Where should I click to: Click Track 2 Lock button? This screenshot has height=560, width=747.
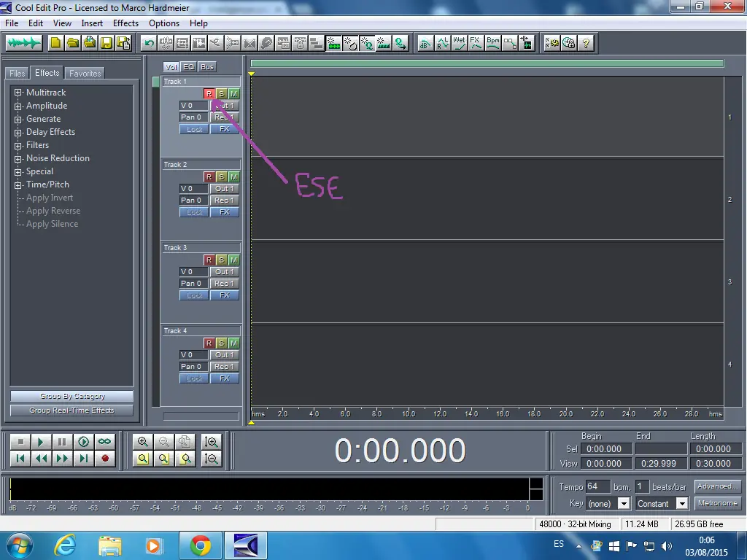pyautogui.click(x=194, y=212)
